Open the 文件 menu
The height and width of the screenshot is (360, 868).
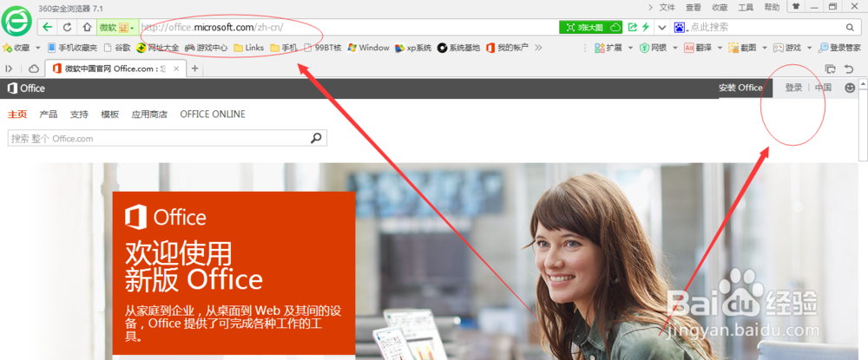click(667, 7)
